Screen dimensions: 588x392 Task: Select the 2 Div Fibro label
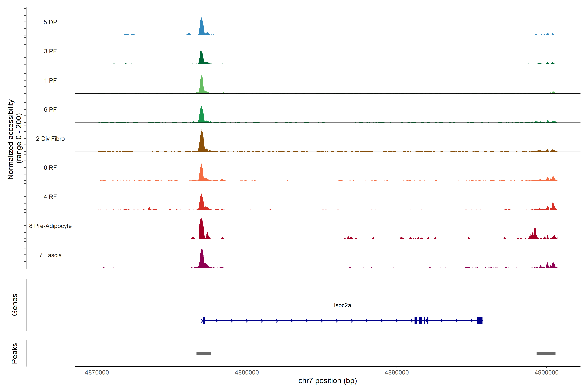(x=50, y=139)
